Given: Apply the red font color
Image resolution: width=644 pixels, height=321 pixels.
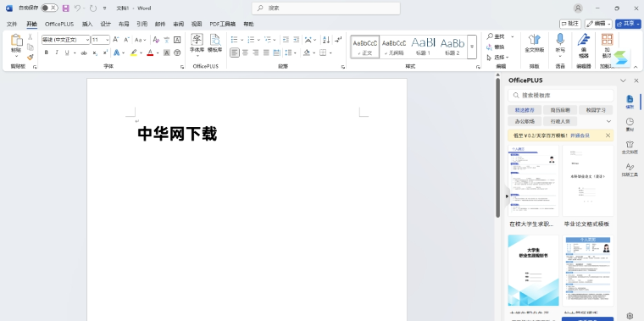Looking at the screenshot, I should (150, 53).
